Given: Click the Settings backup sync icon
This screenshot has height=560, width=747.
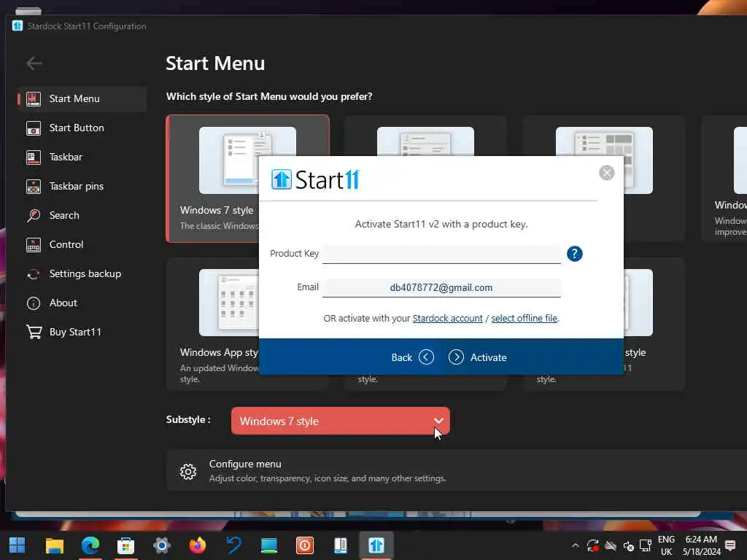Looking at the screenshot, I should coord(34,274).
